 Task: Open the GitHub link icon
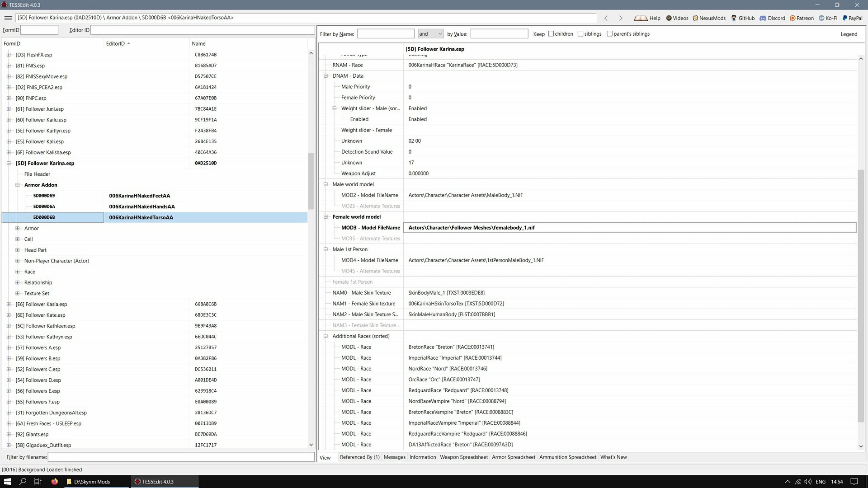pyautogui.click(x=734, y=18)
